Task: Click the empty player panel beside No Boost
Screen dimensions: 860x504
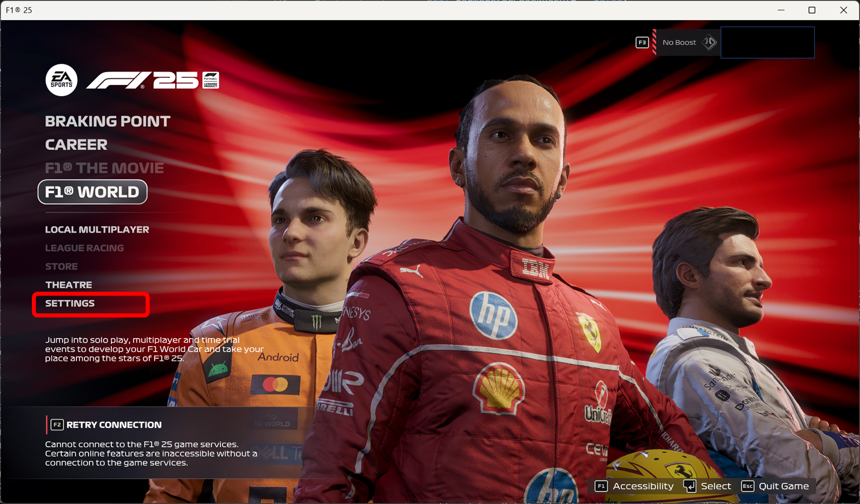Action: [767, 42]
